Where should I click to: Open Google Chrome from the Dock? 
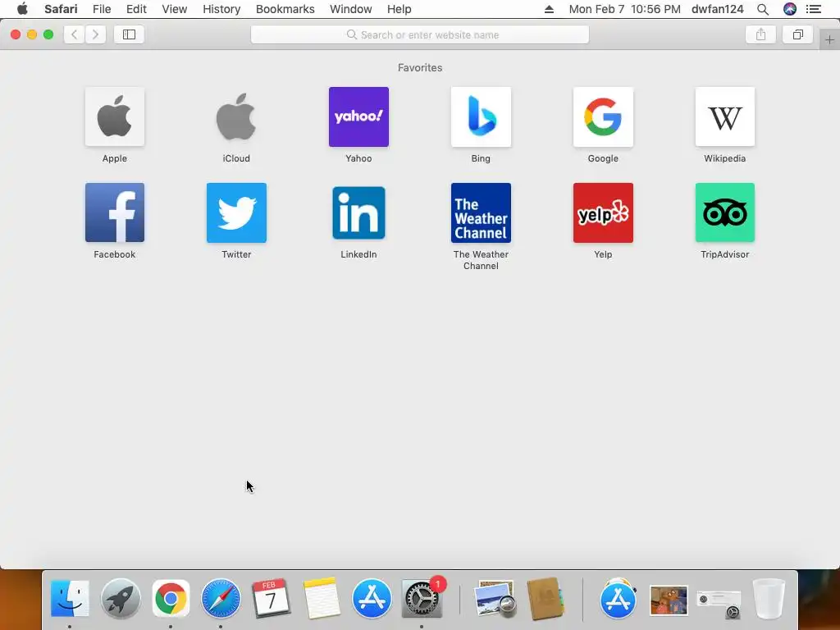pyautogui.click(x=171, y=598)
